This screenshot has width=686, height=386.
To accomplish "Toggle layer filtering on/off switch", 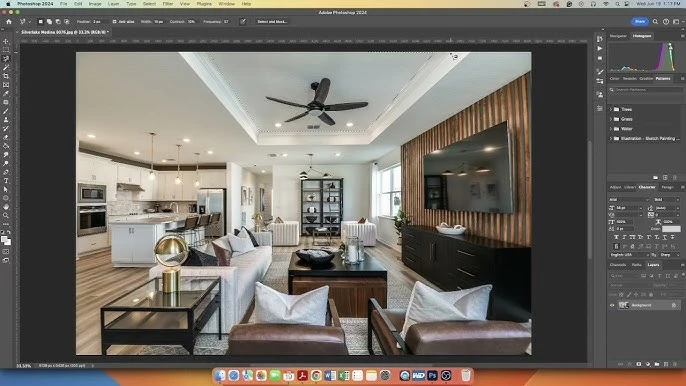I will (683, 275).
